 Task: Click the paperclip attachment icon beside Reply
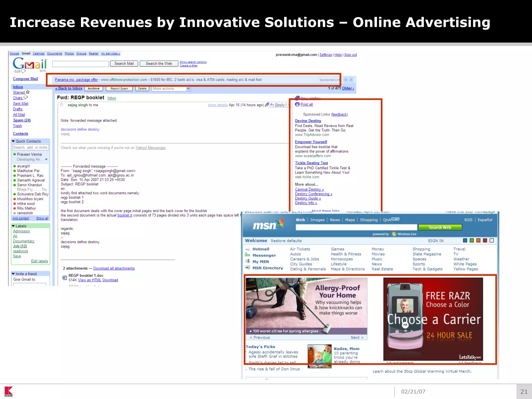[x=267, y=105]
